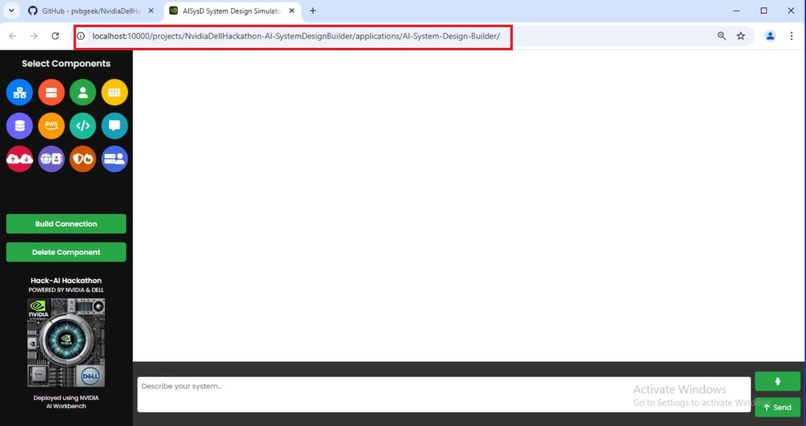The height and width of the screenshot is (426, 806).
Task: Switch to the GitHub pvbgeek tab
Action: point(90,11)
